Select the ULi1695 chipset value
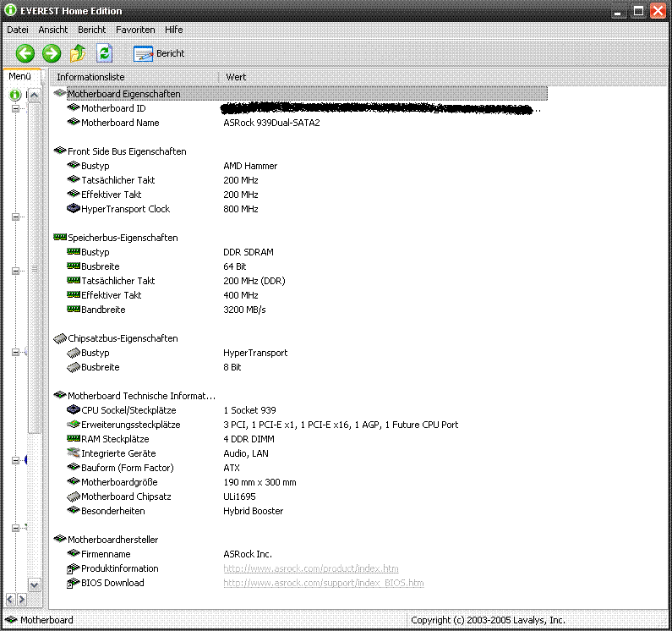 (239, 497)
